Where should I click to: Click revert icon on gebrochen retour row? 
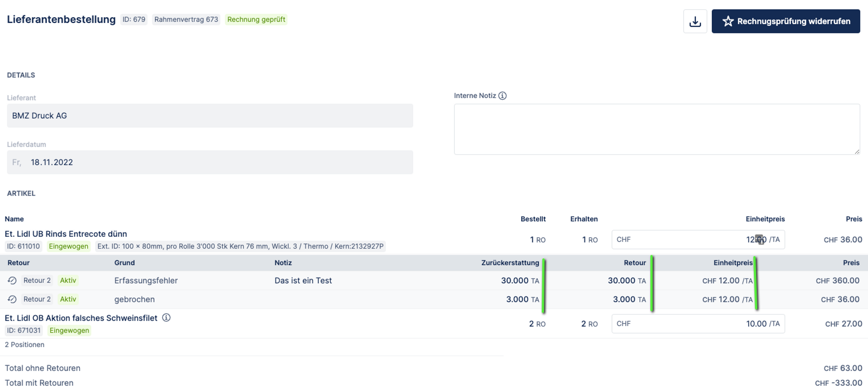pyautogui.click(x=12, y=299)
